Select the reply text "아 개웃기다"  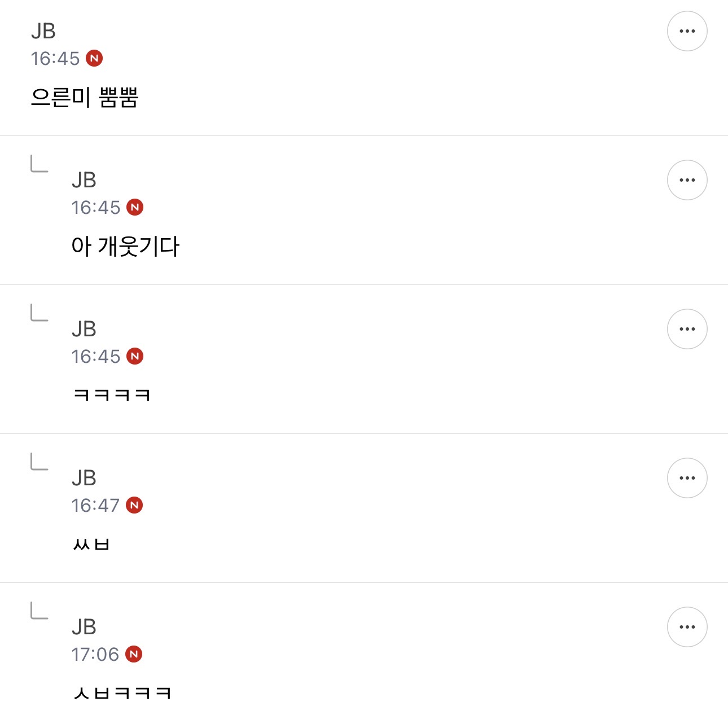pyautogui.click(x=125, y=247)
